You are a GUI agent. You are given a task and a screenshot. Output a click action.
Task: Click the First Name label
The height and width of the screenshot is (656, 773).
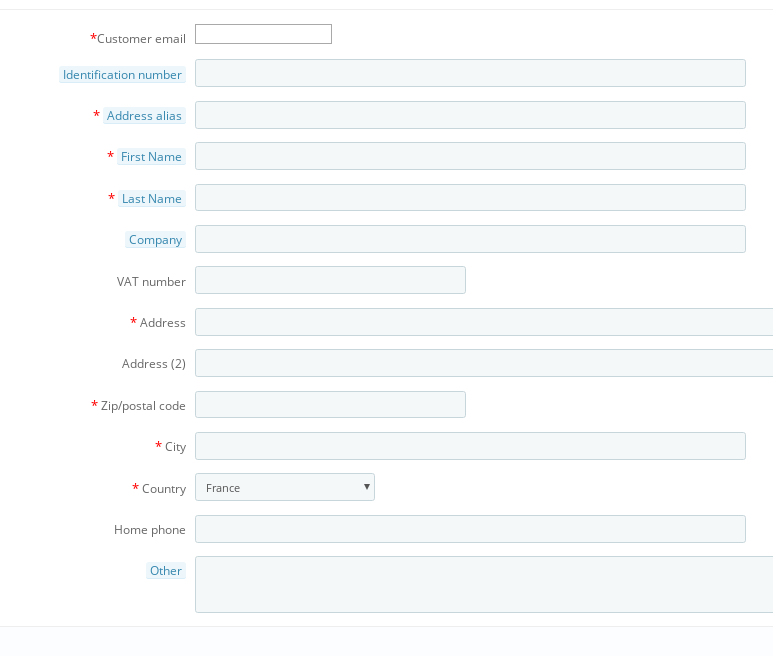pyautogui.click(x=151, y=157)
